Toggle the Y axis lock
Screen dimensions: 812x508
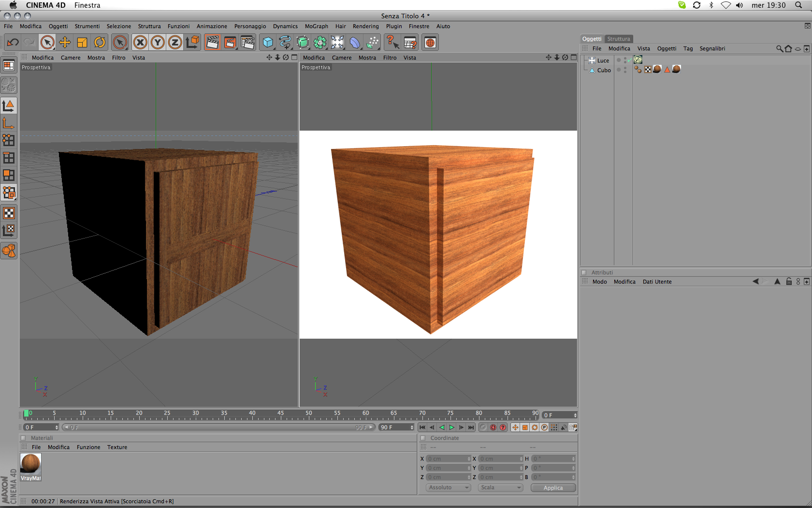click(158, 43)
